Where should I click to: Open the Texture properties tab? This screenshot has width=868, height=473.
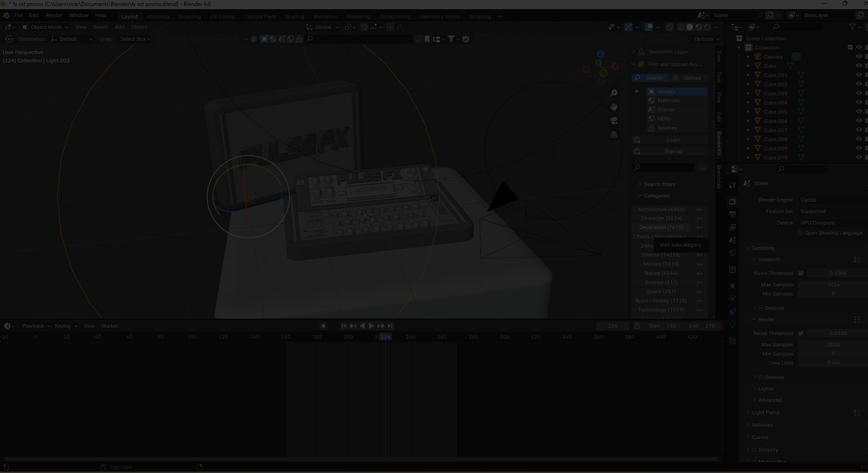(732, 341)
